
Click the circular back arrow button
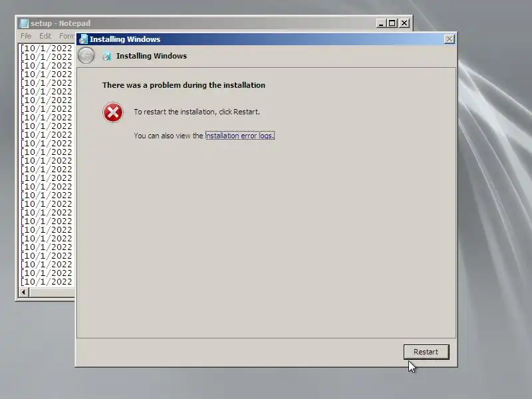tap(86, 55)
